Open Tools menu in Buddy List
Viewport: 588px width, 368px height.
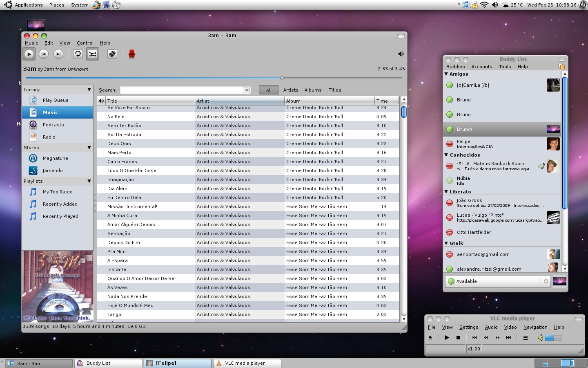tap(505, 67)
